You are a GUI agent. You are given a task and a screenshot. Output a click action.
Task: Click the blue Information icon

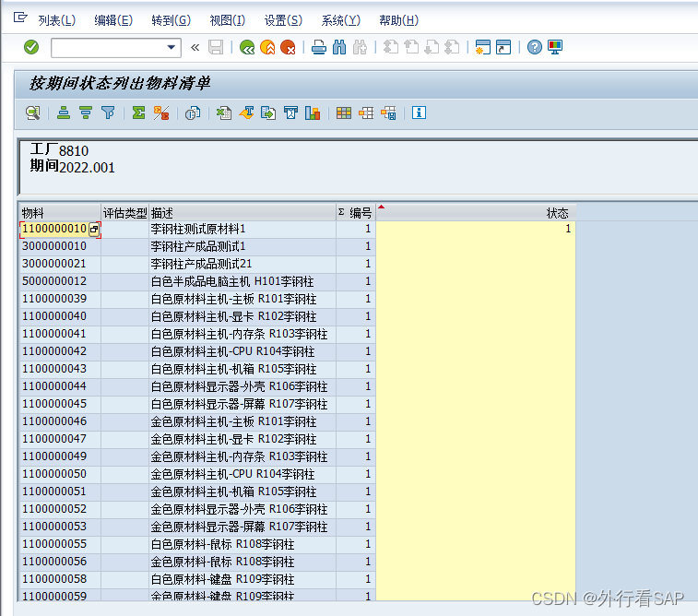pos(419,113)
